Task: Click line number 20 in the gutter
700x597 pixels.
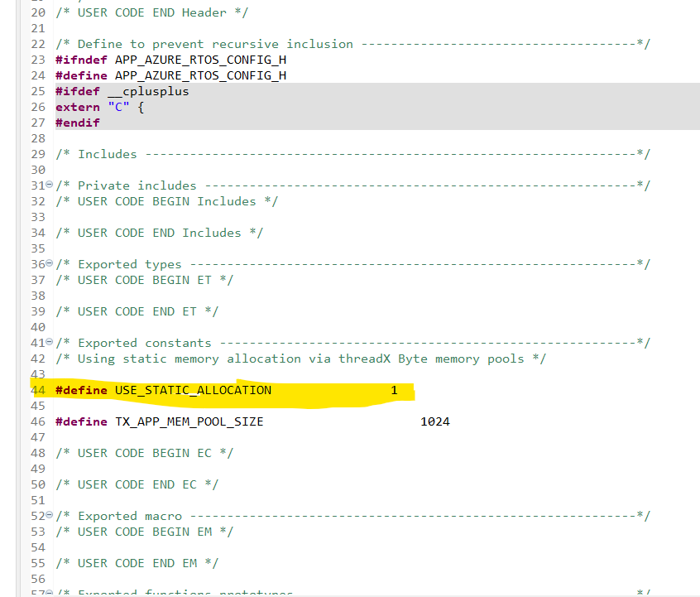Action: click(37, 12)
